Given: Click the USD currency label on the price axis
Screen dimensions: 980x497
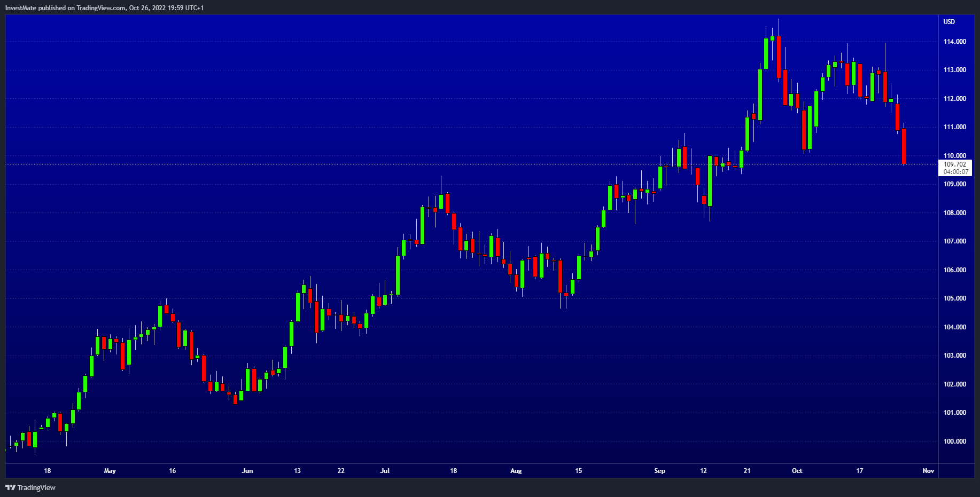Looking at the screenshot, I should point(949,22).
